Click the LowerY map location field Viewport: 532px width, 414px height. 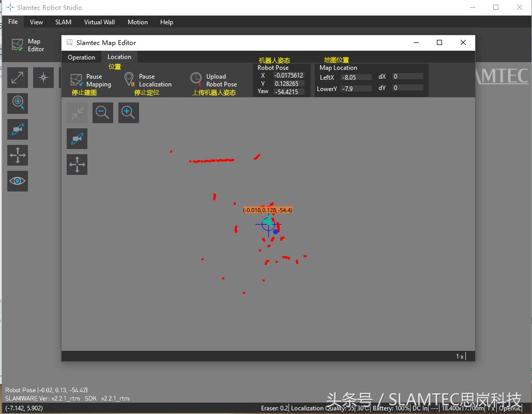tap(356, 88)
